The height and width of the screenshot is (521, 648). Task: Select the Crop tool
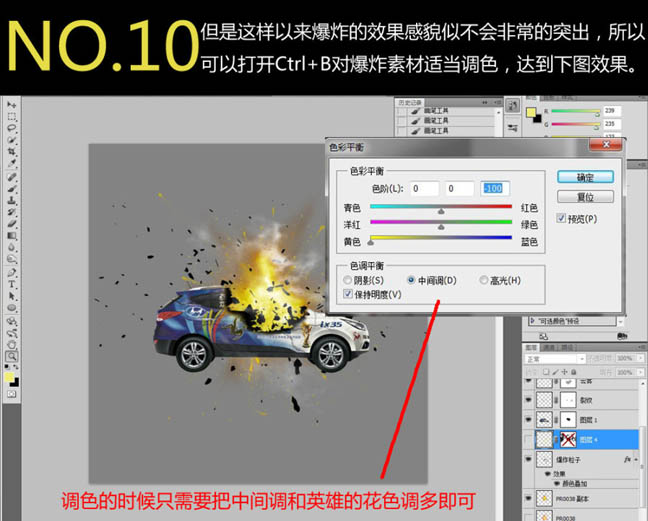12,152
